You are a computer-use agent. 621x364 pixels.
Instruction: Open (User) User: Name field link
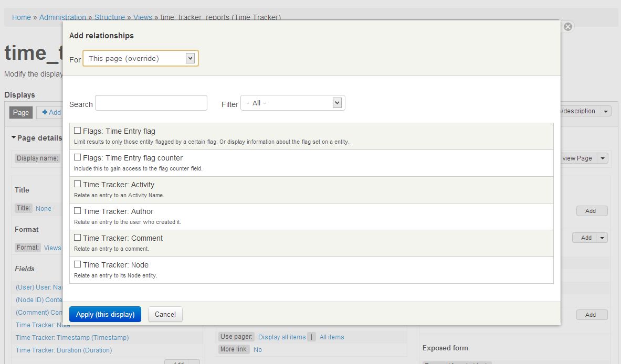(39, 287)
